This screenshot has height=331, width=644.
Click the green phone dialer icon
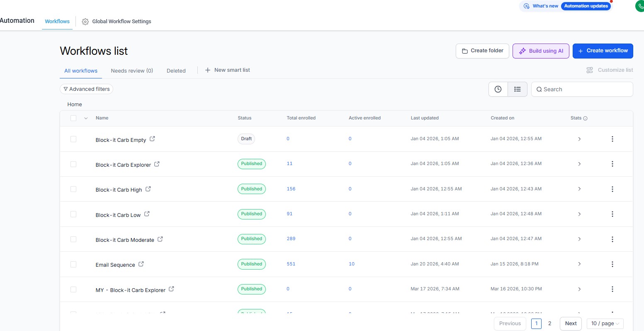tap(640, 6)
